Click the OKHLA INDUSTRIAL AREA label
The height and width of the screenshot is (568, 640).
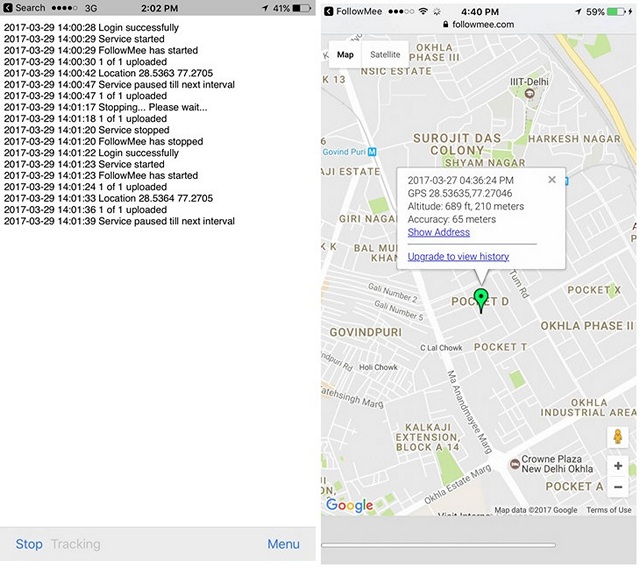pyautogui.click(x=588, y=408)
